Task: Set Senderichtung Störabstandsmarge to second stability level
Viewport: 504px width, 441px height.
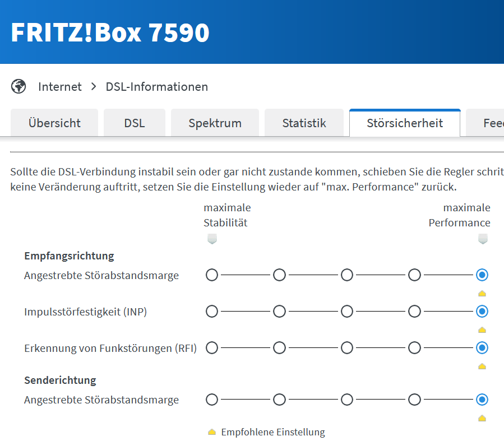Action: click(279, 400)
